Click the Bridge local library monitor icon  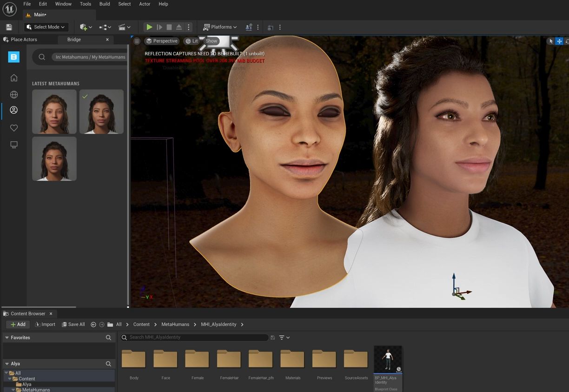pos(14,145)
